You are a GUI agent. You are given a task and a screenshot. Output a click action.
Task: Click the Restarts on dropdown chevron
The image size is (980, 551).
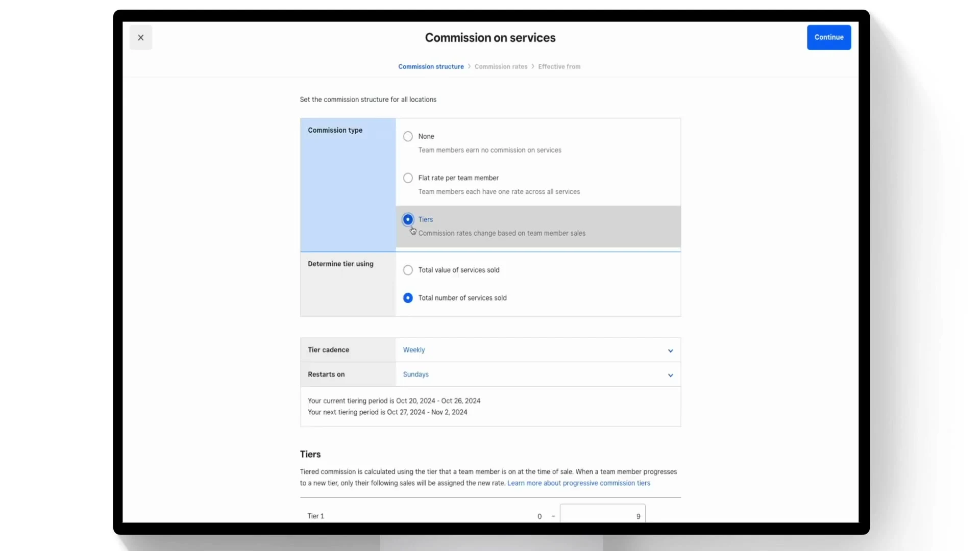pyautogui.click(x=670, y=375)
